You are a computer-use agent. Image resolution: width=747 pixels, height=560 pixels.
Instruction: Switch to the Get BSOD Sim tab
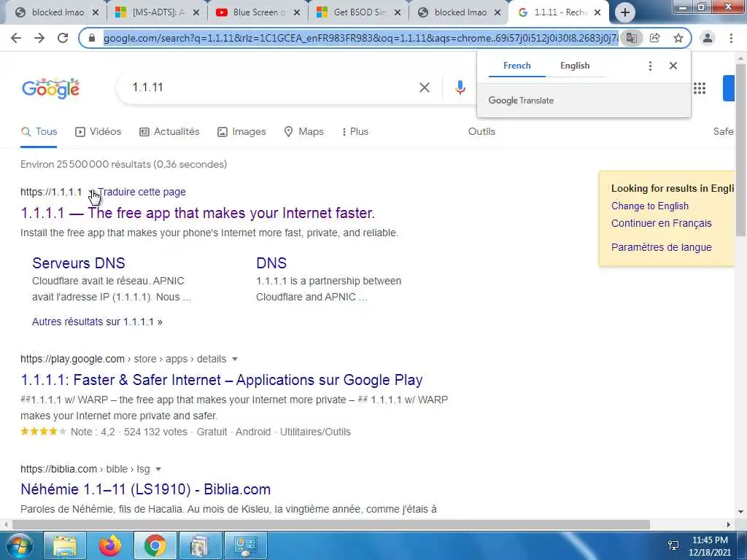[x=358, y=12]
